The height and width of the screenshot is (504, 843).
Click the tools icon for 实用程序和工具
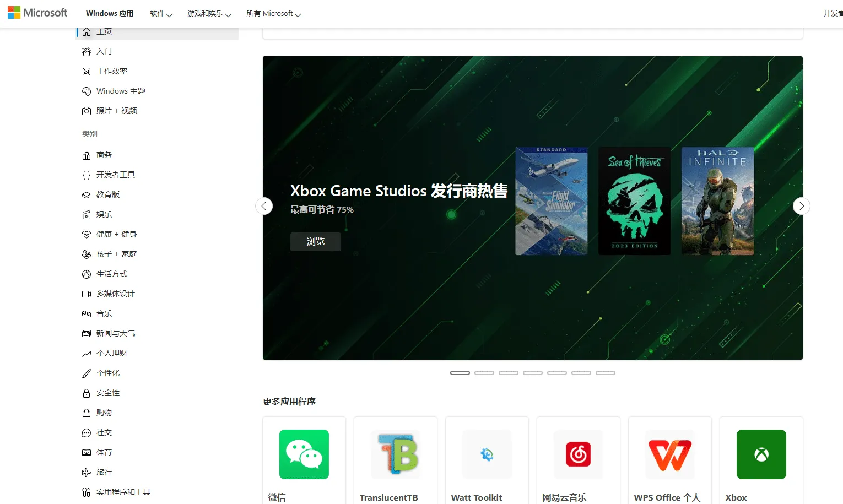pyautogui.click(x=87, y=492)
